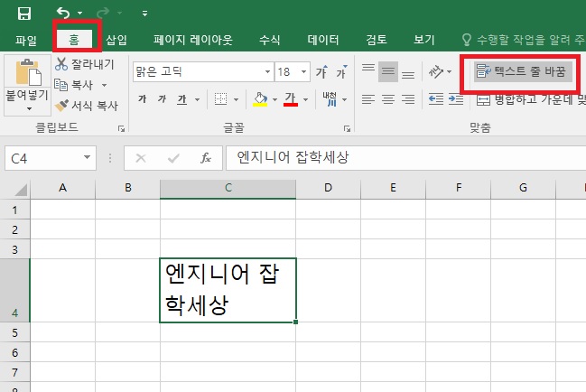
Task: Decrease font size with smaller 가 icon
Action: tap(341, 71)
